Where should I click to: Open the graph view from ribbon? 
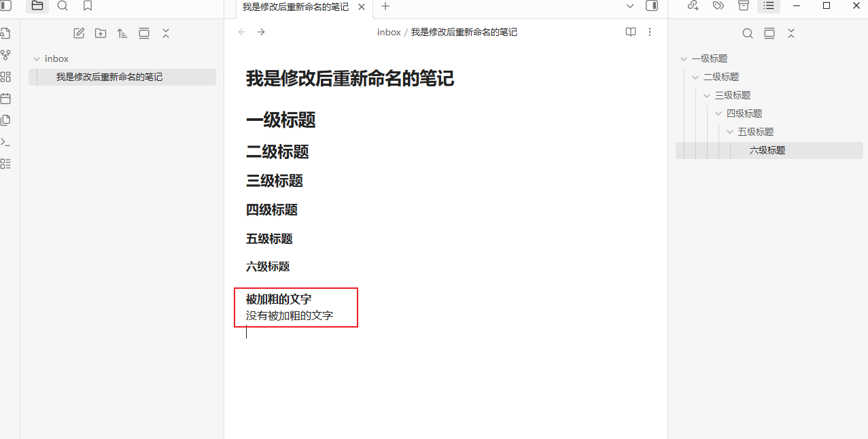[x=5, y=55]
